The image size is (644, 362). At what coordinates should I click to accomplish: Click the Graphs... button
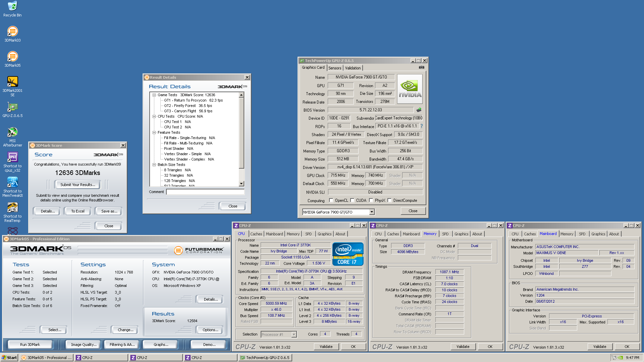tap(161, 345)
